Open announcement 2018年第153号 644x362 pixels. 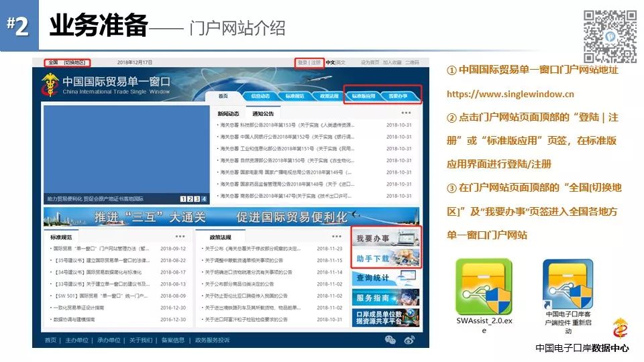point(286,125)
